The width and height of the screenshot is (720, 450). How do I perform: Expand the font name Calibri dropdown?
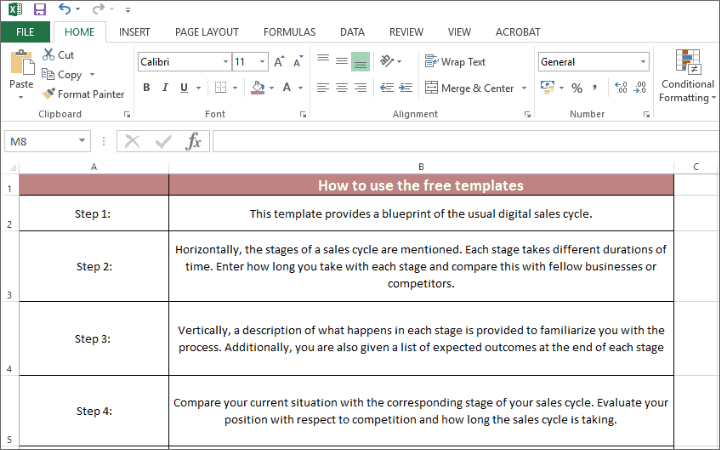point(223,62)
